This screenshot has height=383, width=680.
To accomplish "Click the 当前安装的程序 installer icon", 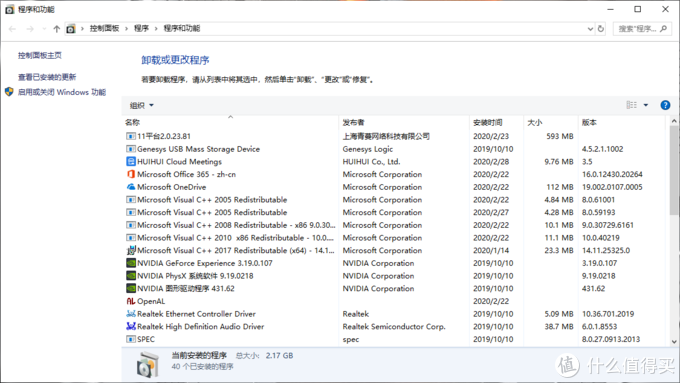I will coord(147,364).
